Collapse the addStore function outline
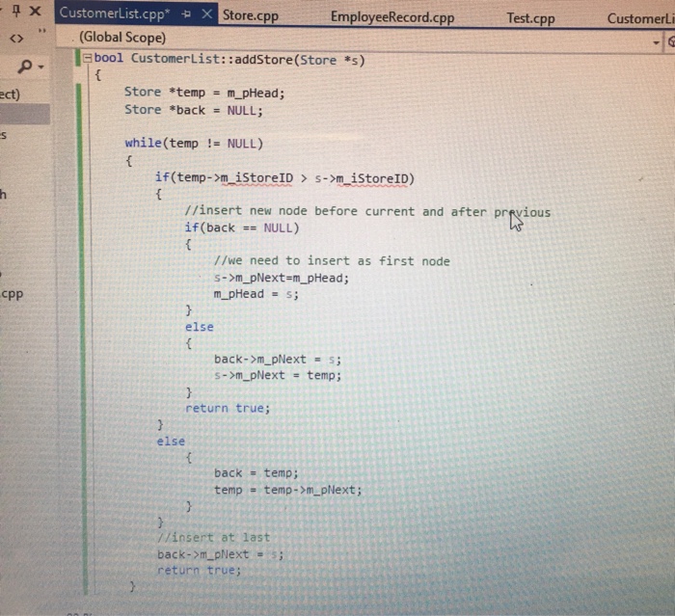Screen dimensions: 675x616 pos(87,58)
